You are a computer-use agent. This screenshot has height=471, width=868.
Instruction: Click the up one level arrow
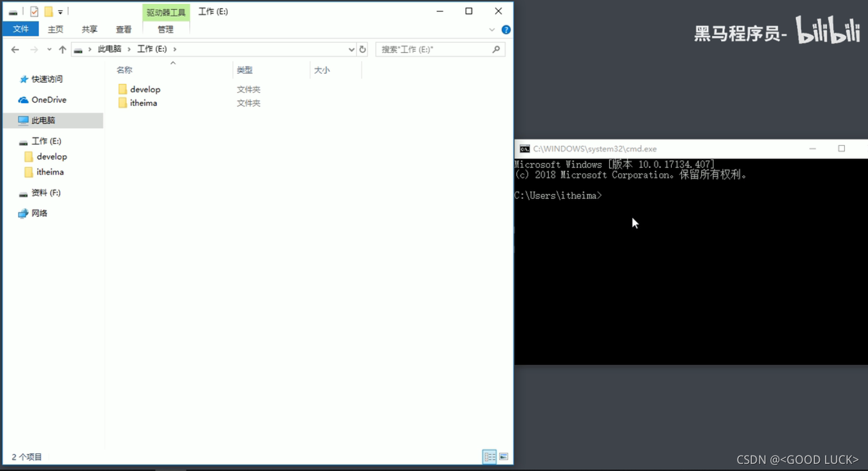tap(62, 49)
